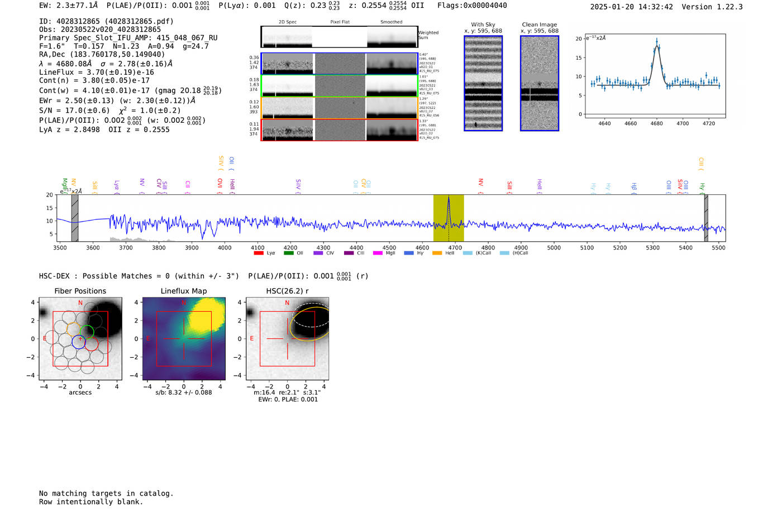Click the arcsecs axis label
Image resolution: width=782 pixels, height=532 pixels.
point(80,392)
